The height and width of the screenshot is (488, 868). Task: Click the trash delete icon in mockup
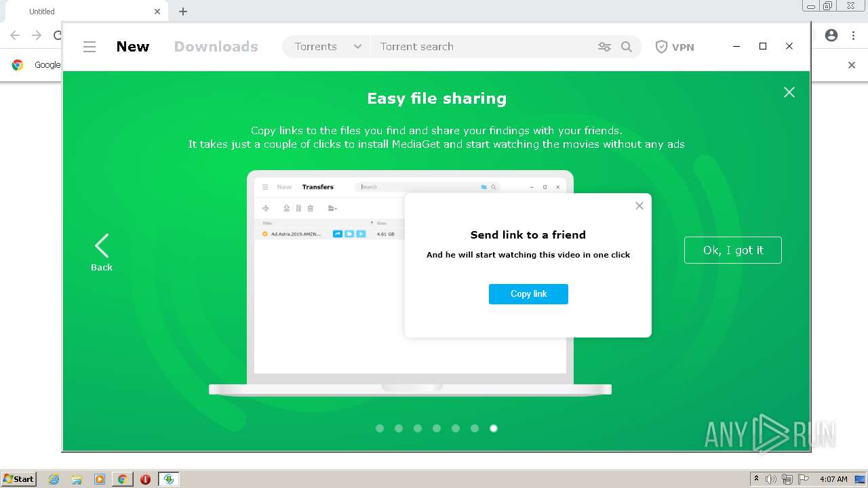click(311, 208)
